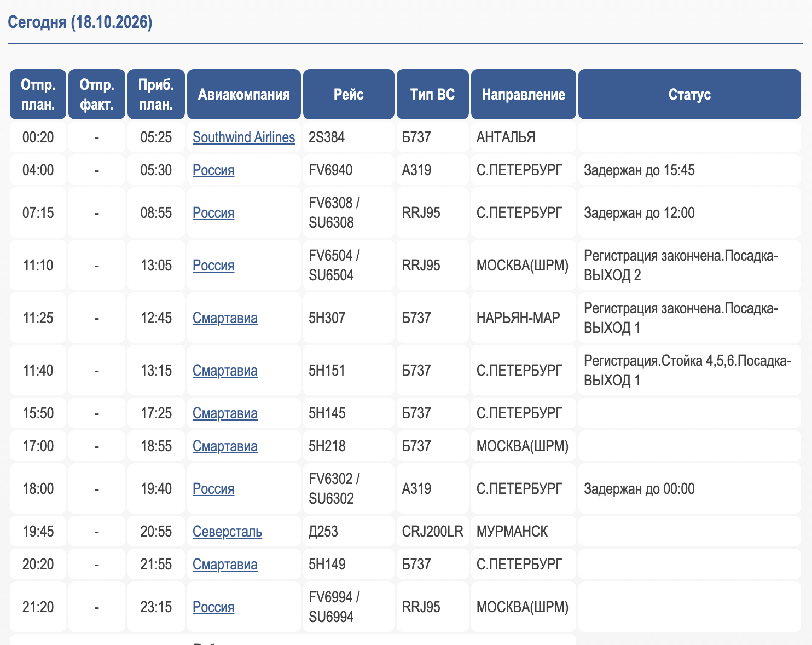Screen dimensions: 812x645
Task: Open Смартавиа link for flight 5H151
Action: pyautogui.click(x=225, y=370)
